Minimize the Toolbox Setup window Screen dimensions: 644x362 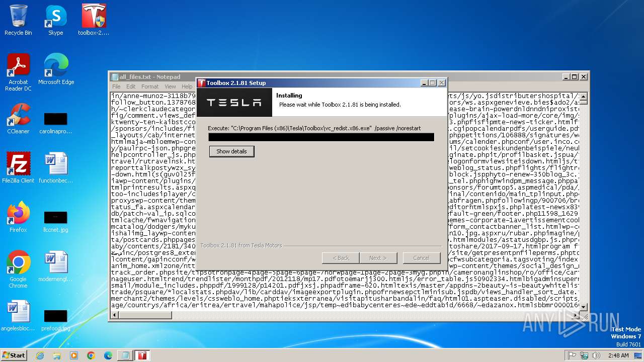pyautogui.click(x=424, y=83)
